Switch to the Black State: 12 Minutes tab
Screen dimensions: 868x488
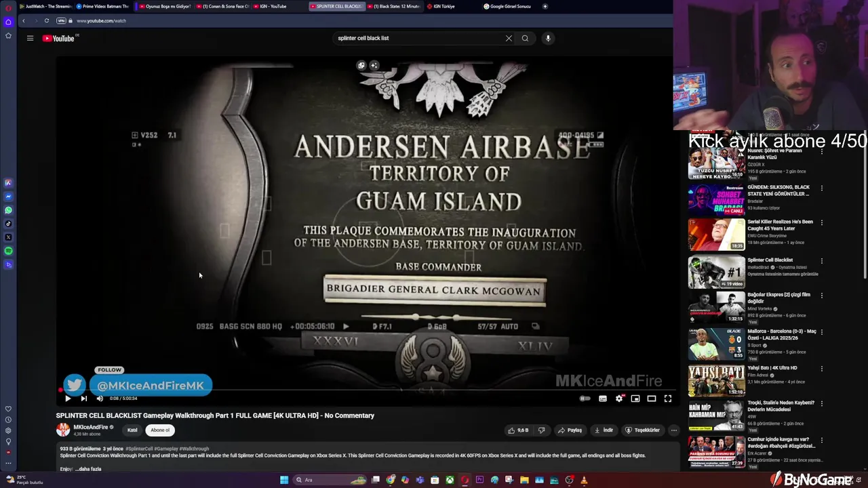click(x=395, y=6)
